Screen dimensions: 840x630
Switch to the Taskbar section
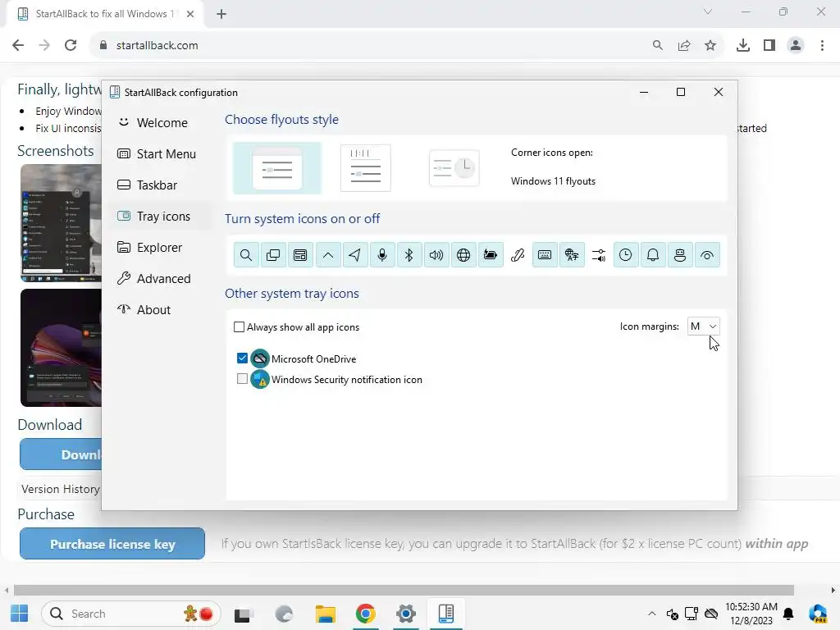(162, 185)
